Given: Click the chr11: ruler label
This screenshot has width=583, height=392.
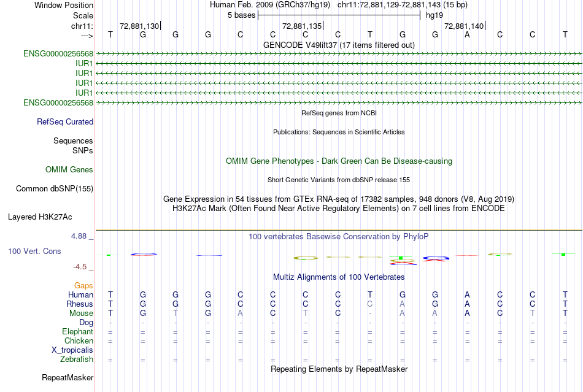Looking at the screenshot, I should coord(82,26).
